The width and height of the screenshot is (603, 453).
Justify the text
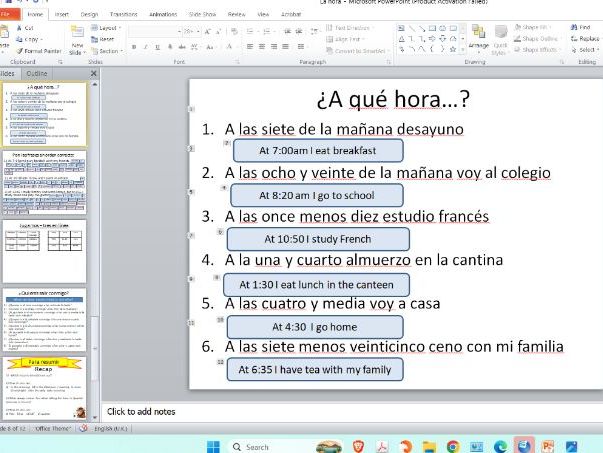pos(285,47)
